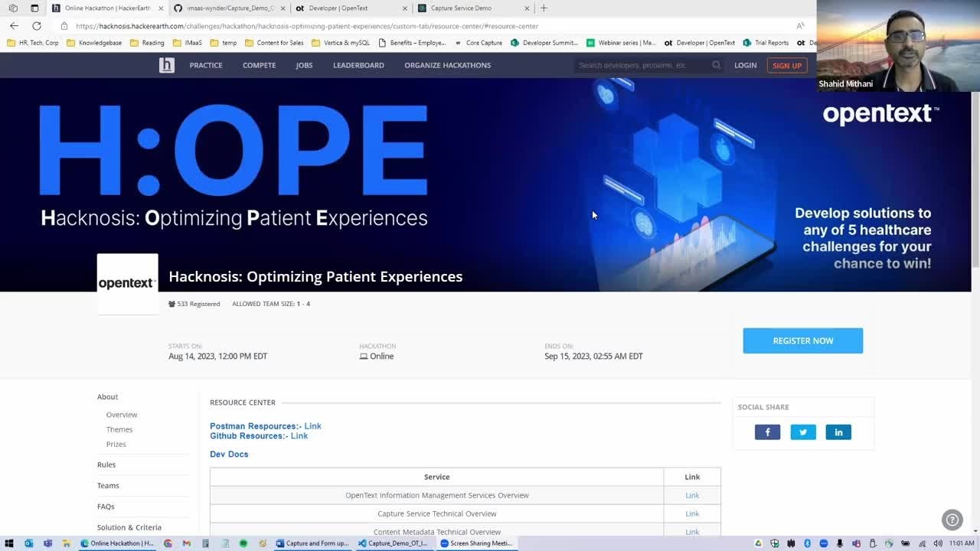Click the browser refresh icon
The width and height of the screenshot is (980, 551).
[36, 25]
